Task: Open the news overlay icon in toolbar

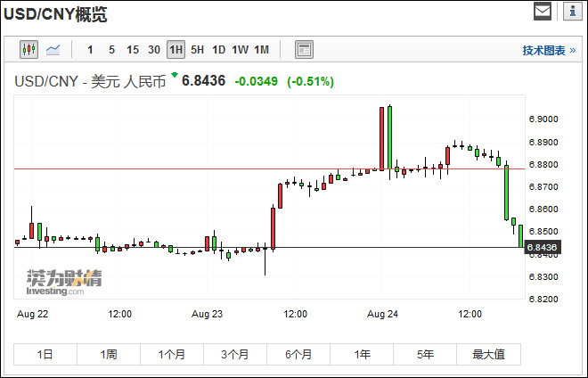Action: [x=304, y=50]
